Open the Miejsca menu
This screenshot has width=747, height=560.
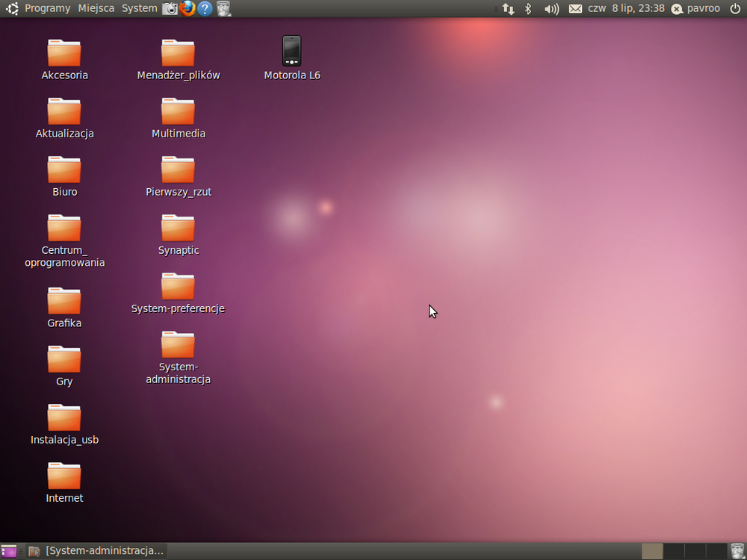96,8
